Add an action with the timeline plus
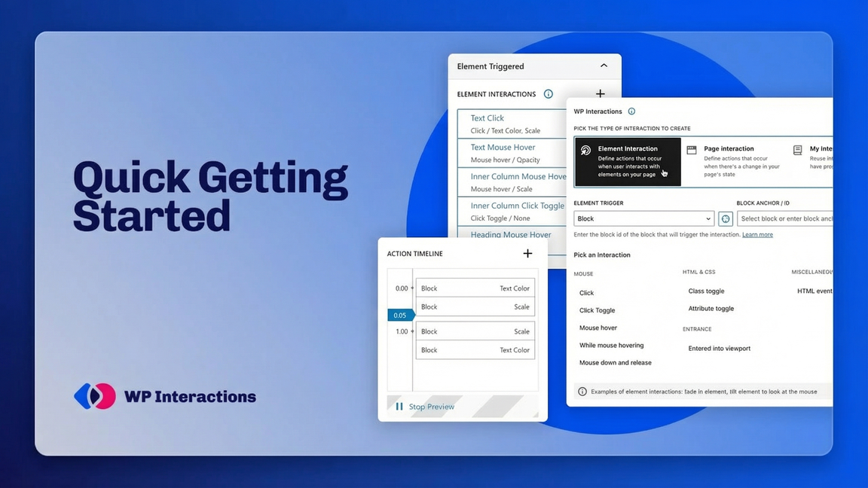 [527, 253]
